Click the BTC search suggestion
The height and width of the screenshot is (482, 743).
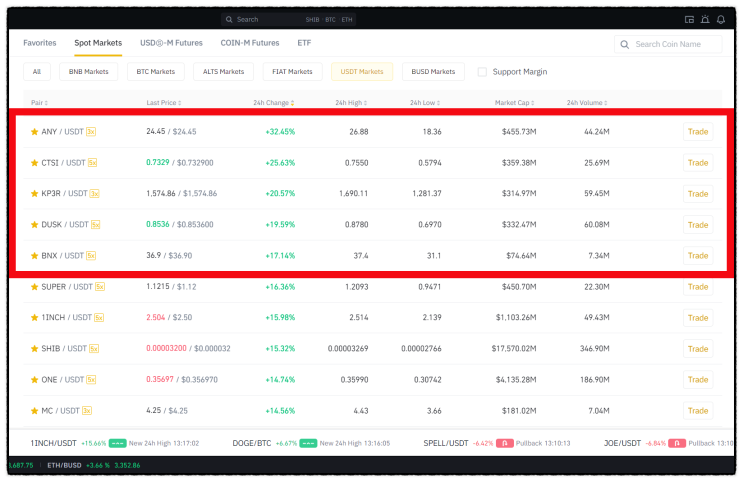(x=330, y=19)
